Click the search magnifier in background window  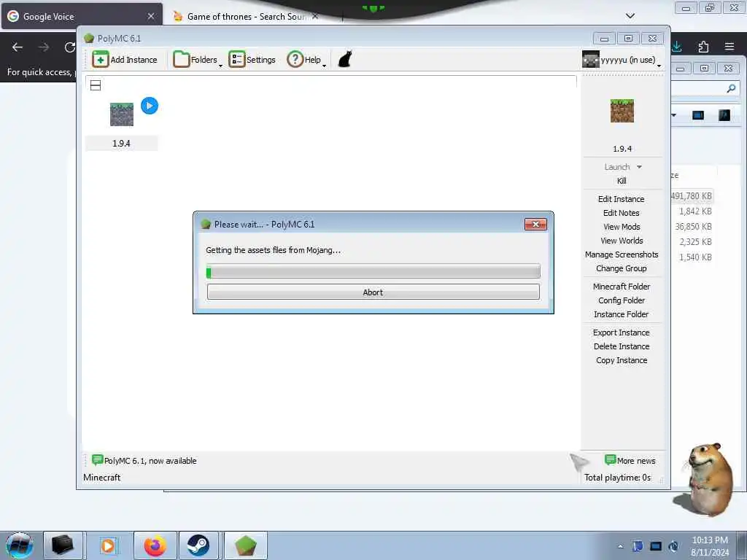731,88
